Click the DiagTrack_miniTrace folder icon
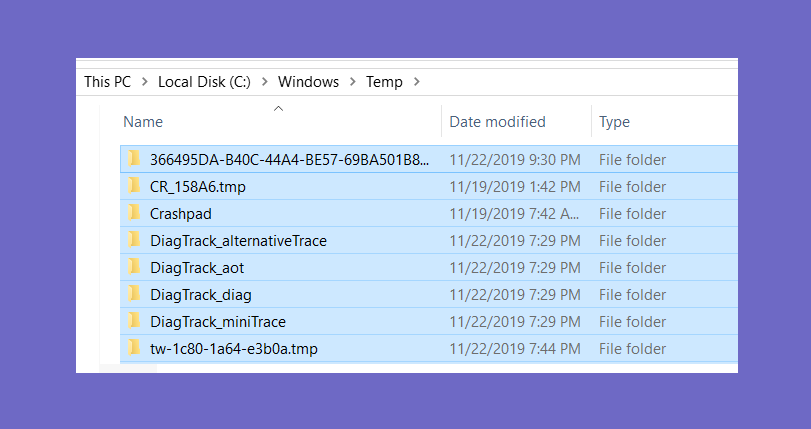This screenshot has height=429, width=811. (x=134, y=320)
